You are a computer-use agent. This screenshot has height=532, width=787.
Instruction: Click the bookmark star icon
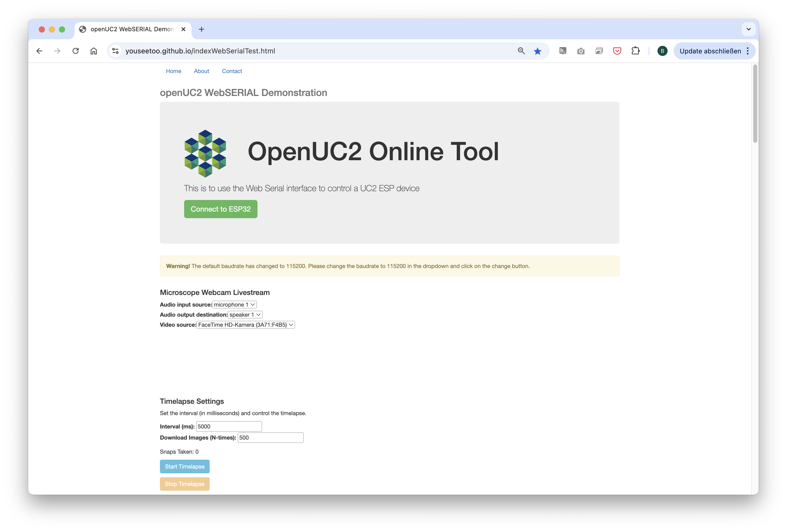pos(537,51)
